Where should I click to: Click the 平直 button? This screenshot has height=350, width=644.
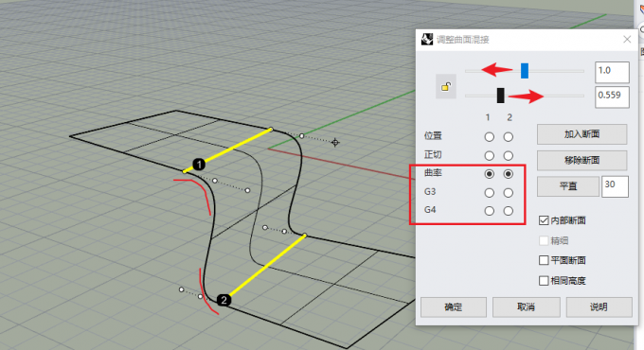coord(568,186)
